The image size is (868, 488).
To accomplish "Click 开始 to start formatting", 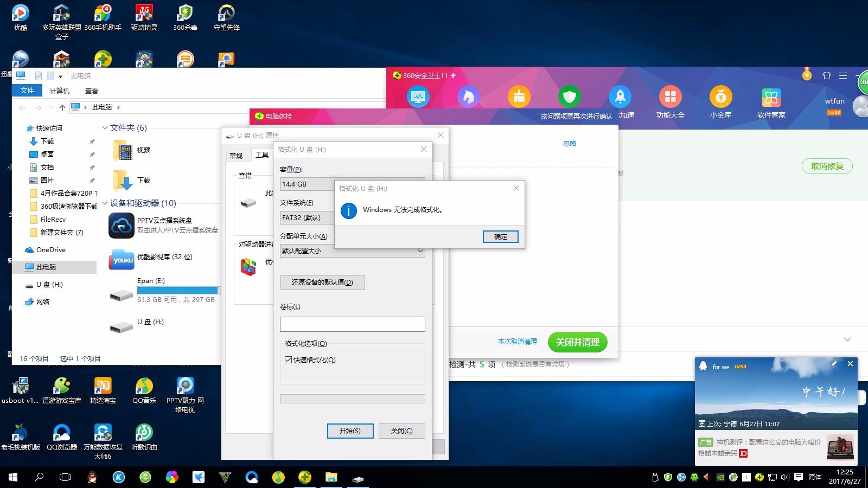I will (350, 431).
